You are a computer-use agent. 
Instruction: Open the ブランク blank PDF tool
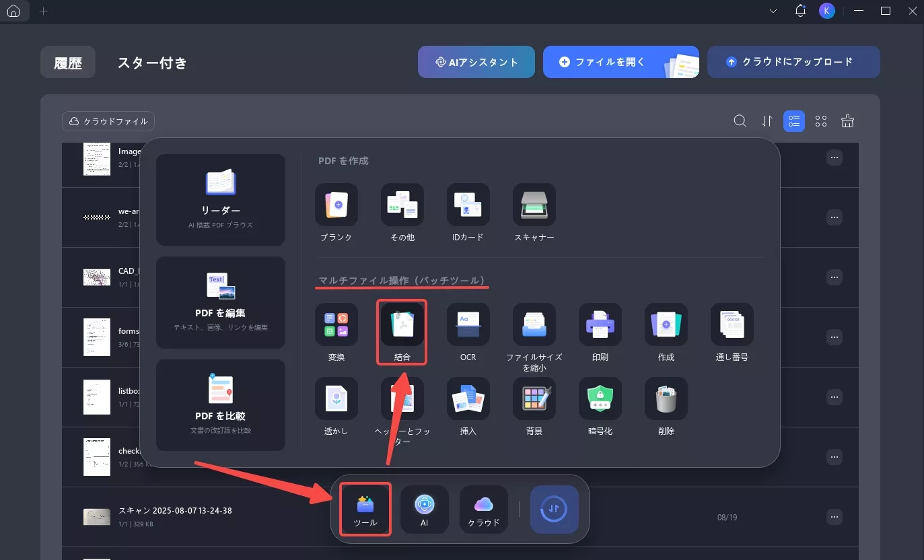click(x=336, y=205)
